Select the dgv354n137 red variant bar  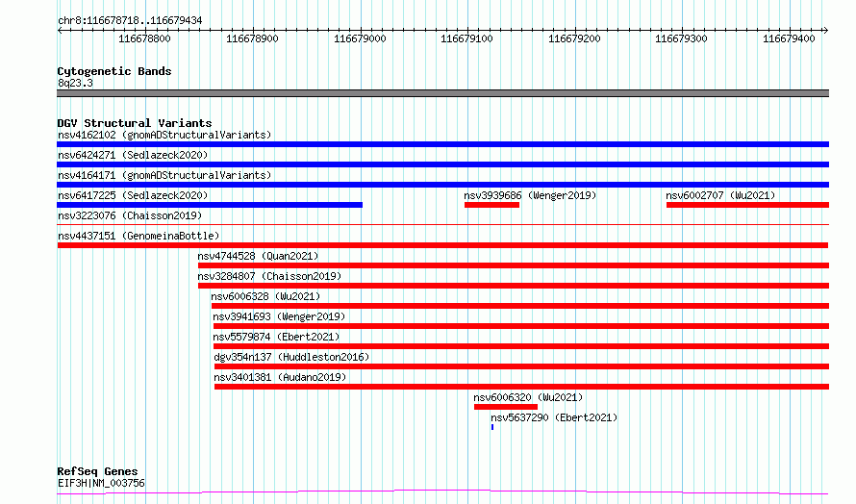(522, 367)
